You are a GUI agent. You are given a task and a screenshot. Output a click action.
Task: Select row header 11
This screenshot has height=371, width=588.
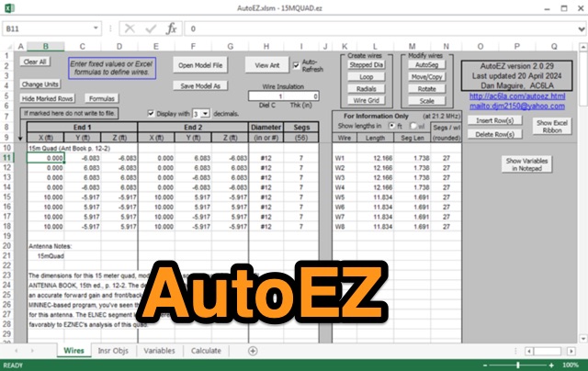[7, 158]
